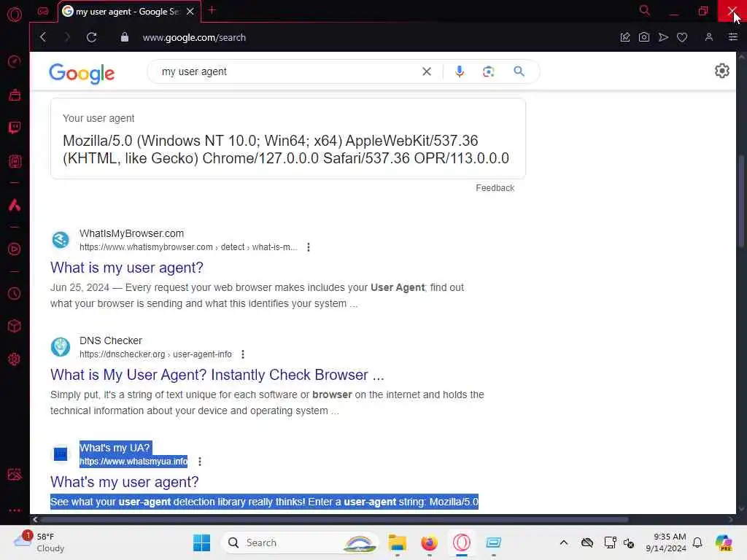Screen dimensions: 747x560
Task: Click the Feedback link
Action: (495, 187)
